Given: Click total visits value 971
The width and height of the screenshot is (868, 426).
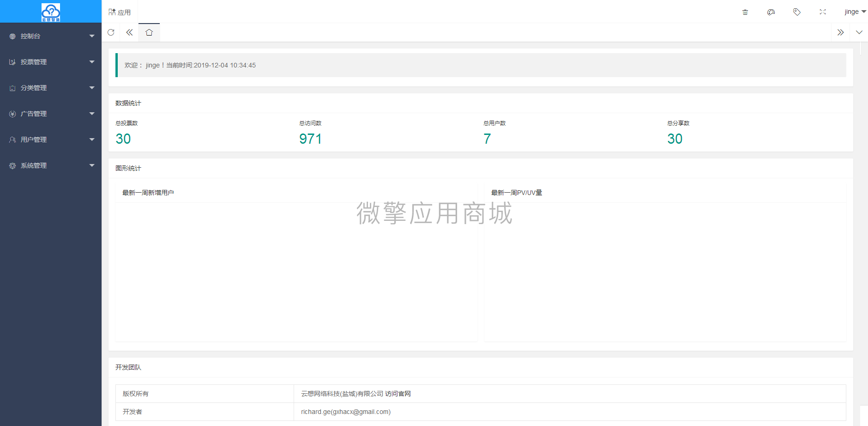Looking at the screenshot, I should (x=310, y=139).
